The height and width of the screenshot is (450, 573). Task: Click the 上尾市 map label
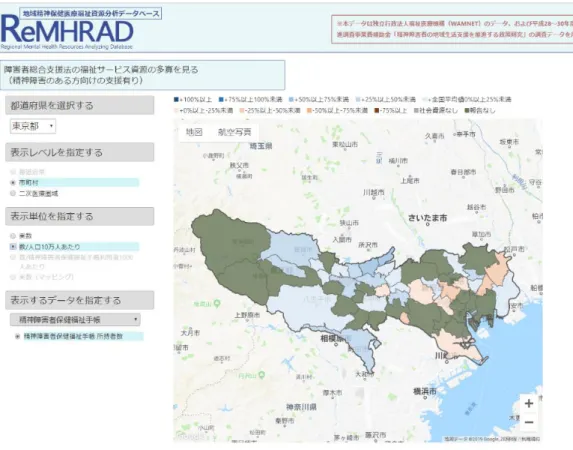coord(410,181)
